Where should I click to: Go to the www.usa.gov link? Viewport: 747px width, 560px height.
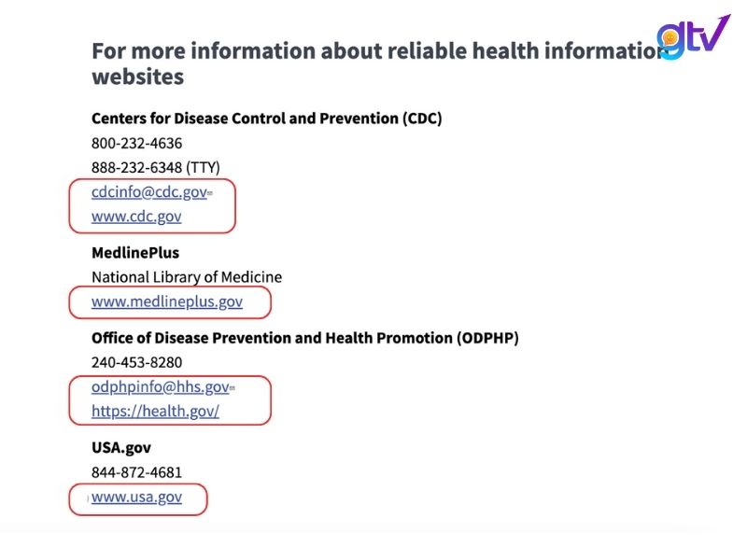click(136, 497)
